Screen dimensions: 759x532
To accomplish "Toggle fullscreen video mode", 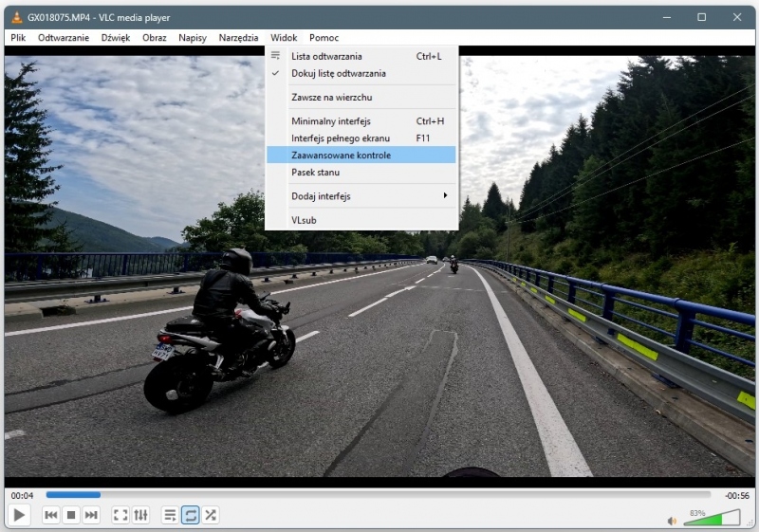I will tap(120, 515).
